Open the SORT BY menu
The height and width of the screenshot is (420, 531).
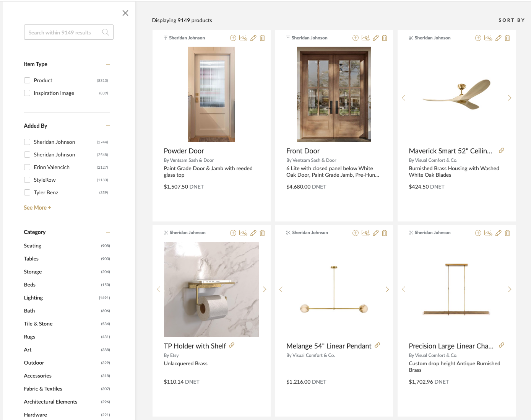(x=512, y=20)
